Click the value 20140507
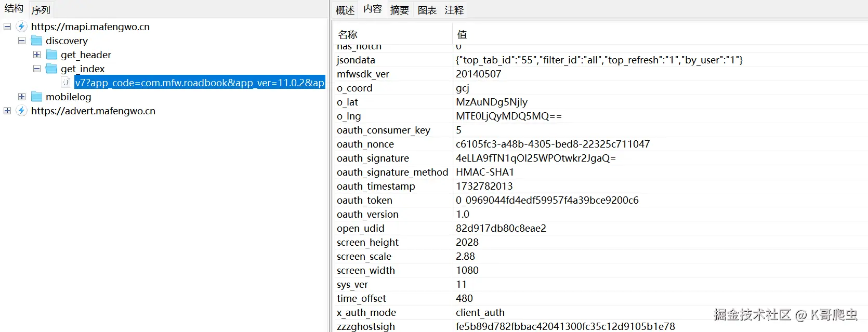 [479, 74]
